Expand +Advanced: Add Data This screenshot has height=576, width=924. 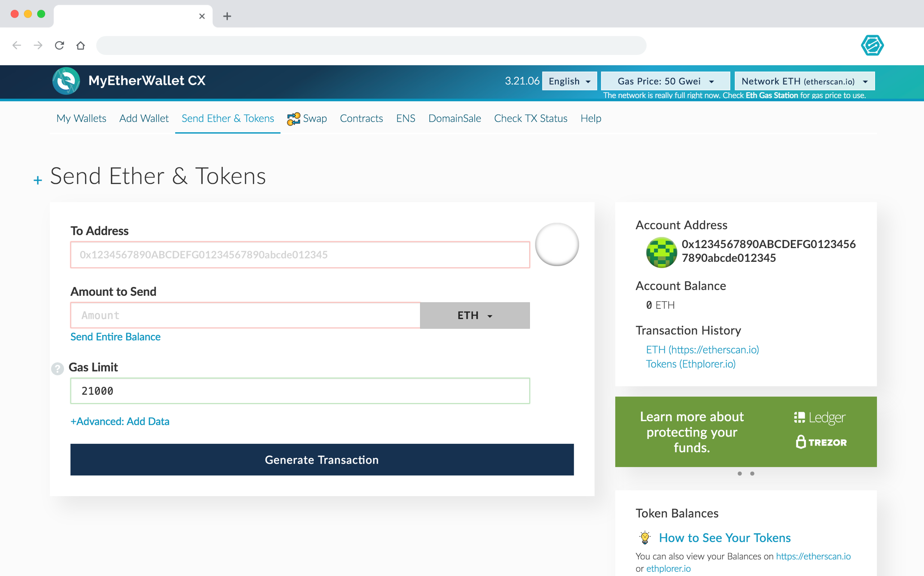(120, 421)
